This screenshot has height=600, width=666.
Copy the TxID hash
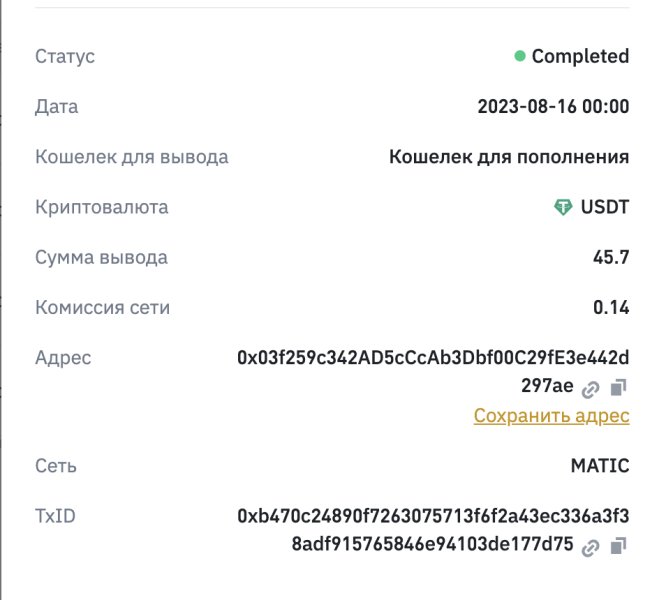(x=618, y=545)
